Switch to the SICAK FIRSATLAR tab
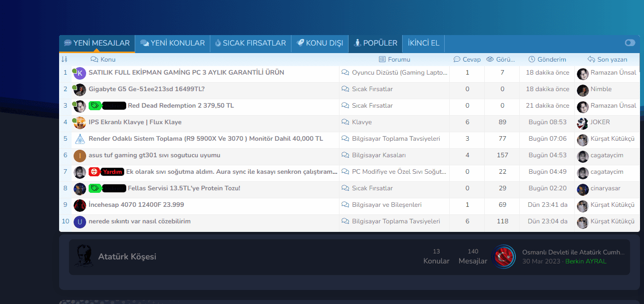644x304 pixels. click(250, 43)
